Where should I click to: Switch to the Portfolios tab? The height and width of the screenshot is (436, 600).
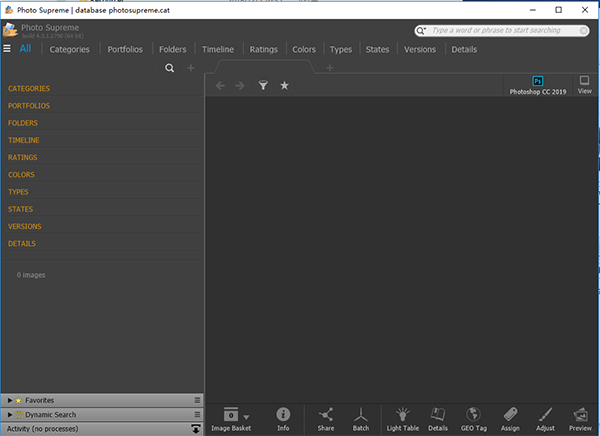124,49
